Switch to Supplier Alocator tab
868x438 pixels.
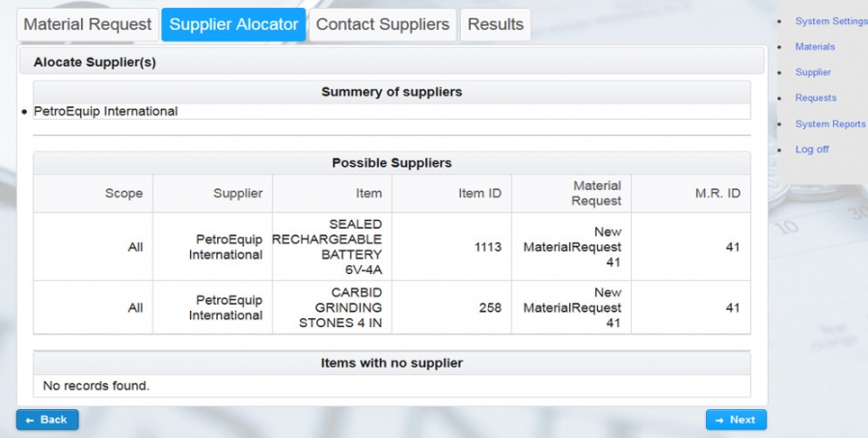coord(233,25)
